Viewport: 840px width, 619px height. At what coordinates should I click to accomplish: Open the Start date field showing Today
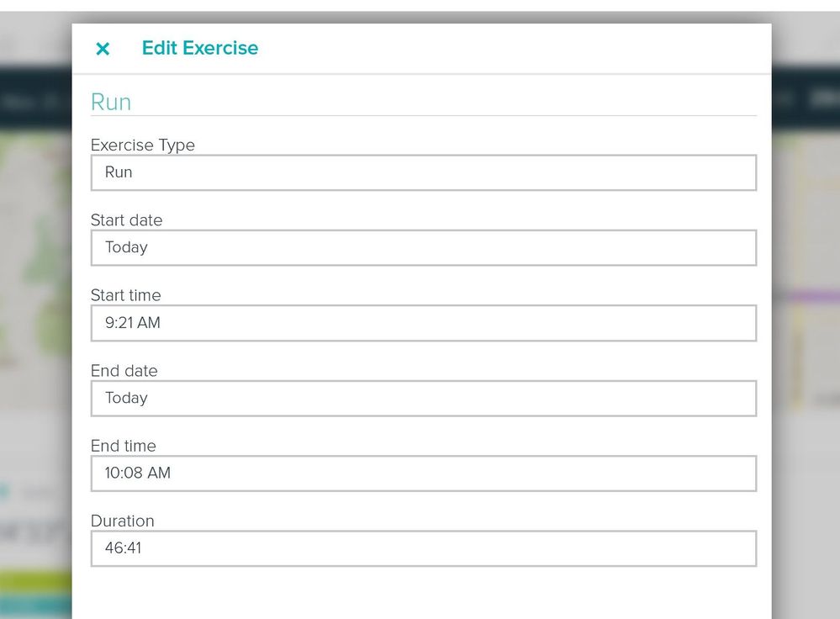tap(423, 247)
